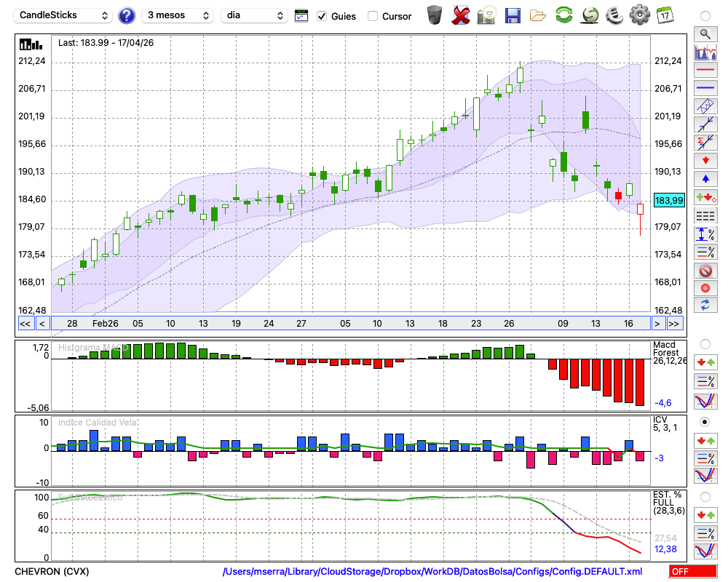Click the blue floppy disk save icon
The height and width of the screenshot is (582, 728).
(513, 16)
